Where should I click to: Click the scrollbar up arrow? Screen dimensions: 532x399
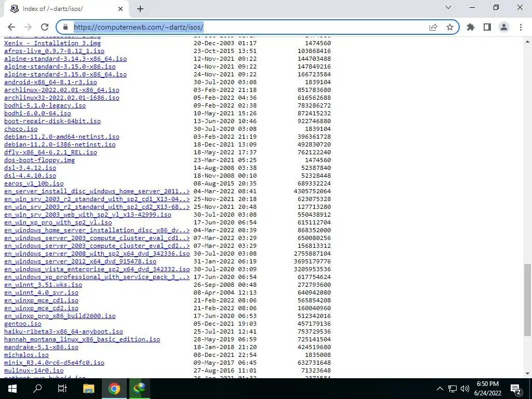[528, 42]
